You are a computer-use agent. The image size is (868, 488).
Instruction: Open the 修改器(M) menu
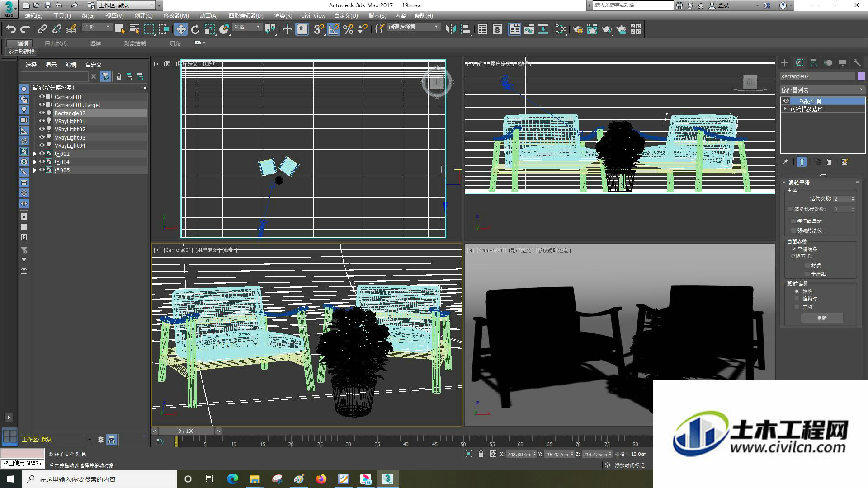click(176, 15)
